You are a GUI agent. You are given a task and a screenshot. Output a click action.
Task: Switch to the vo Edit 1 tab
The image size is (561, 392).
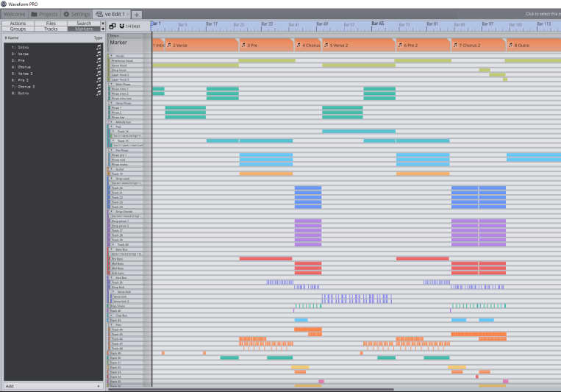(x=111, y=14)
